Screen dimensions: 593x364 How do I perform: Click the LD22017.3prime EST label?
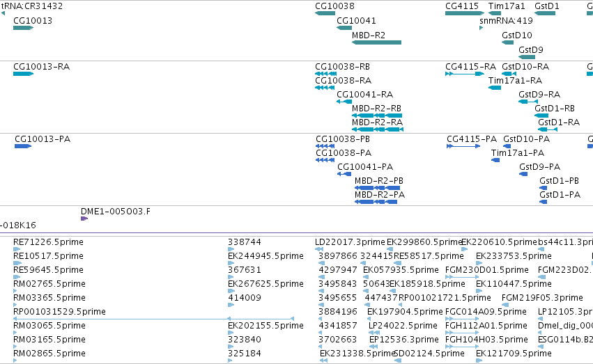click(x=351, y=242)
